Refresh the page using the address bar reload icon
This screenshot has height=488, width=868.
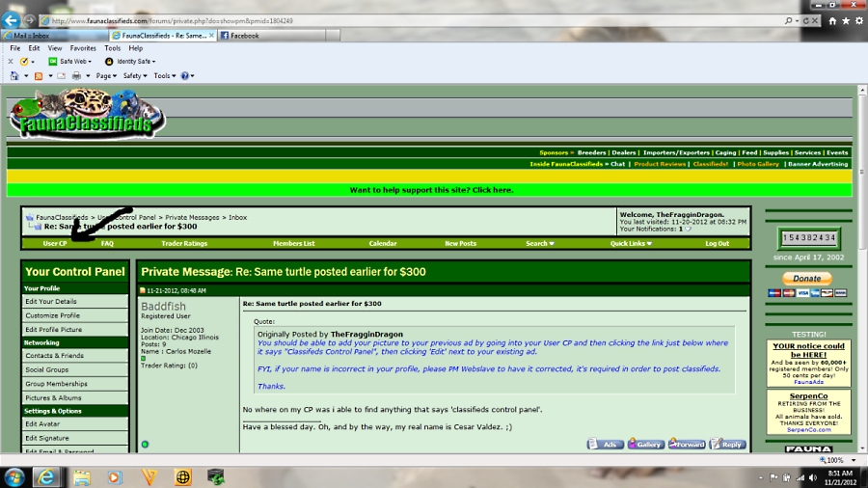pyautogui.click(x=806, y=21)
